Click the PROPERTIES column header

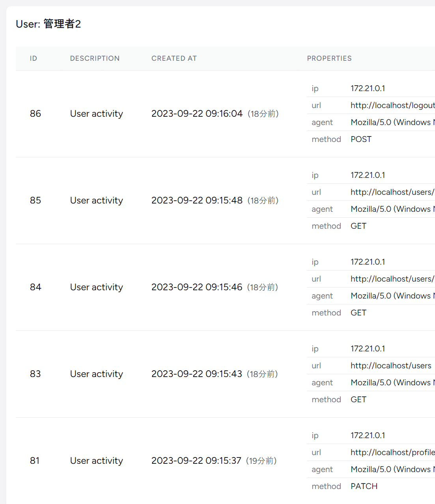(329, 58)
